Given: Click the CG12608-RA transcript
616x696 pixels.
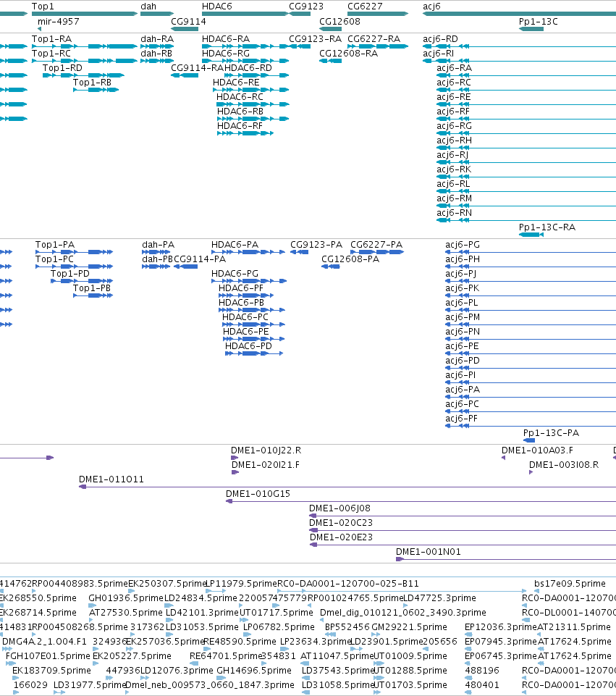Looking at the screenshot, I should click(x=330, y=61).
